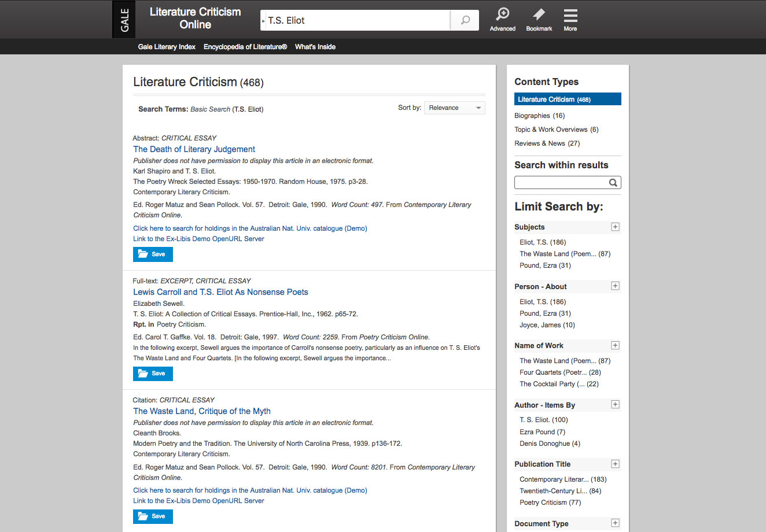
Task: Open Lewis Carroll and T.S. Eliot As Nonsense Poets
Action: pos(220,292)
